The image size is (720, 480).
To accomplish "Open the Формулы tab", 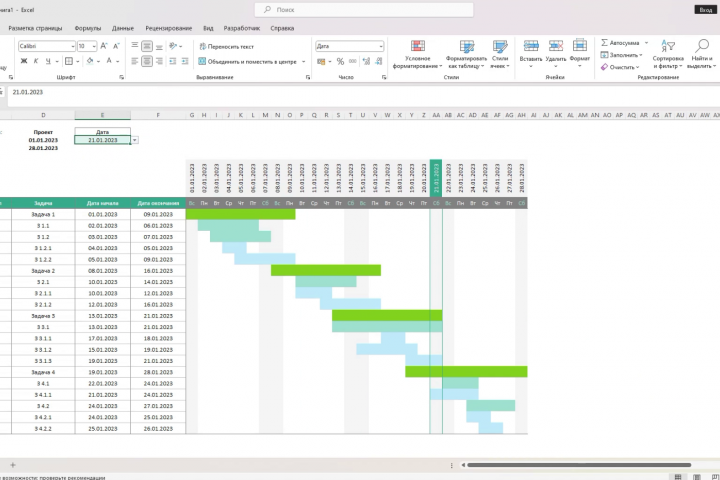I will tap(88, 28).
